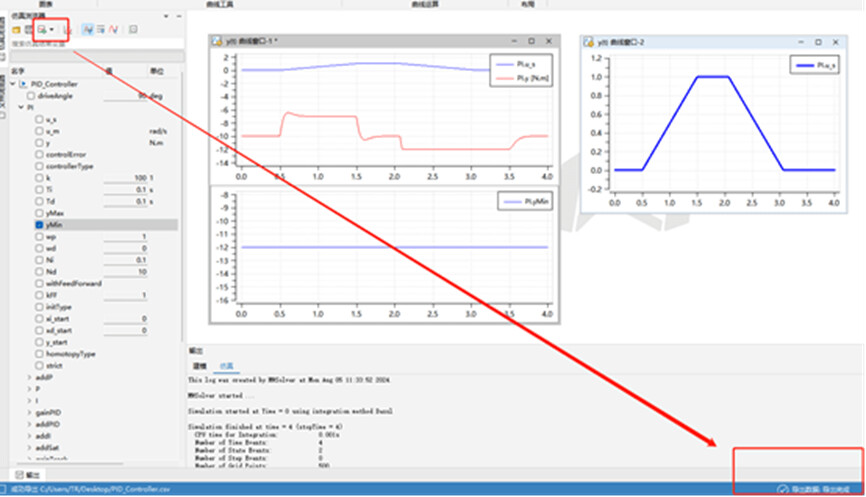Click the rightmost square toolbar icon
The height and width of the screenshot is (497, 866).
(x=133, y=30)
